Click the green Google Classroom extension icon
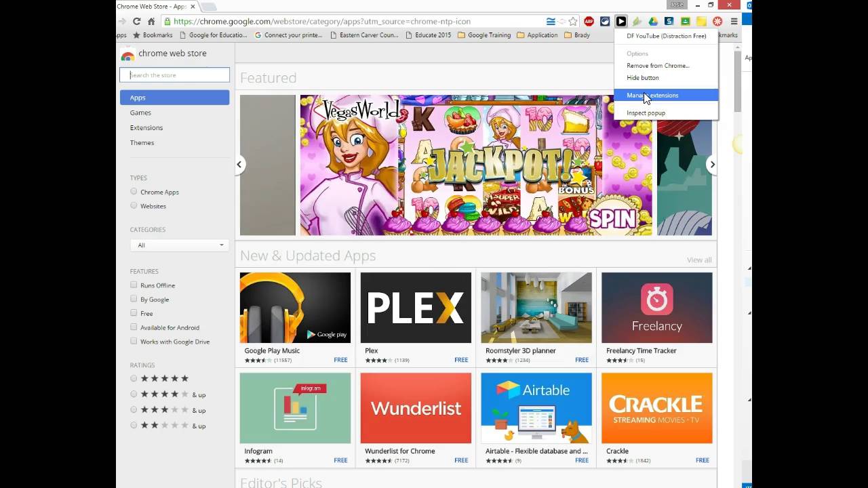This screenshot has width=868, height=488. click(x=685, y=21)
